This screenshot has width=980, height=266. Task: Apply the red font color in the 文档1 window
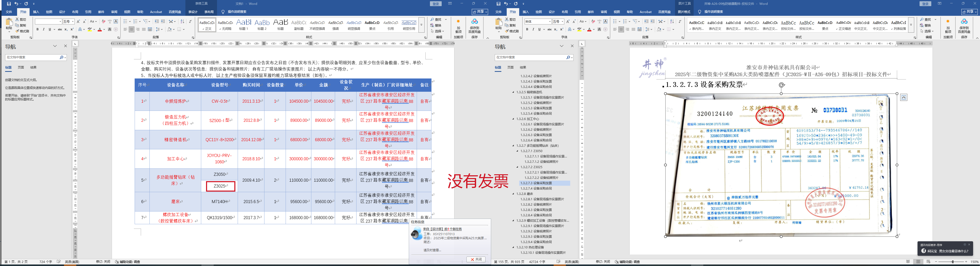point(100,29)
